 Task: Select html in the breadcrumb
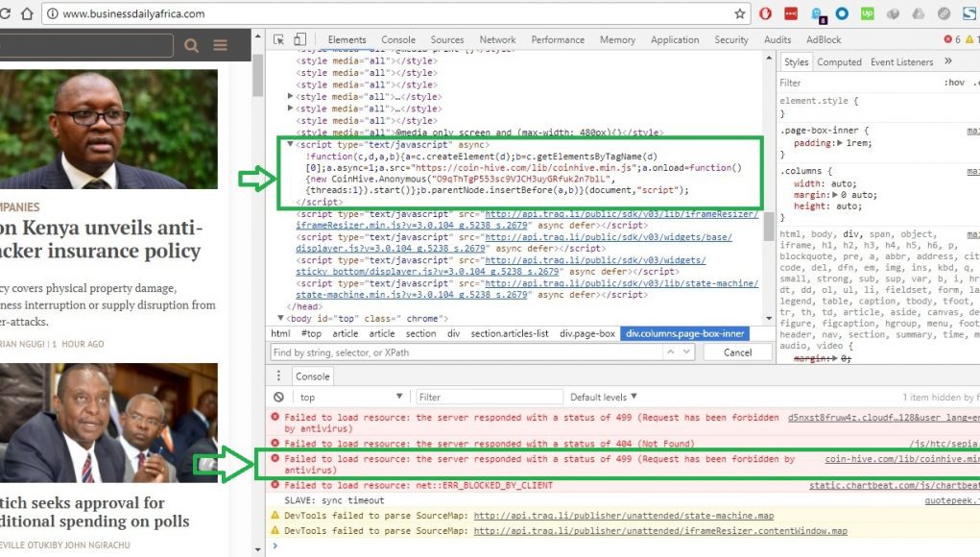point(280,334)
